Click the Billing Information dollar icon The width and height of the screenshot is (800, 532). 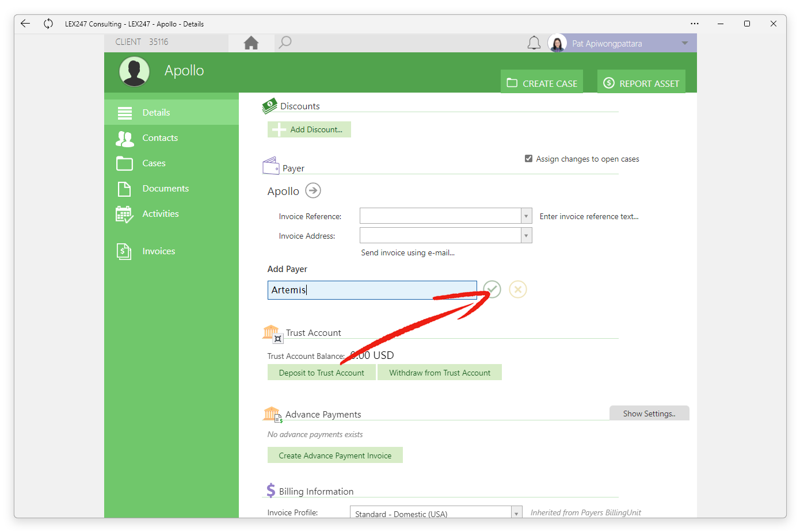coord(271,491)
